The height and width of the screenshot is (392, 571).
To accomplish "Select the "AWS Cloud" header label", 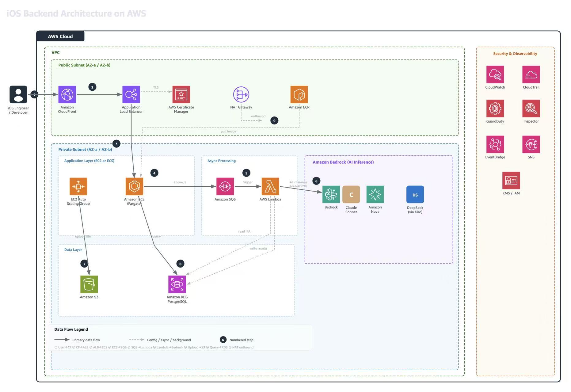I will point(60,36).
